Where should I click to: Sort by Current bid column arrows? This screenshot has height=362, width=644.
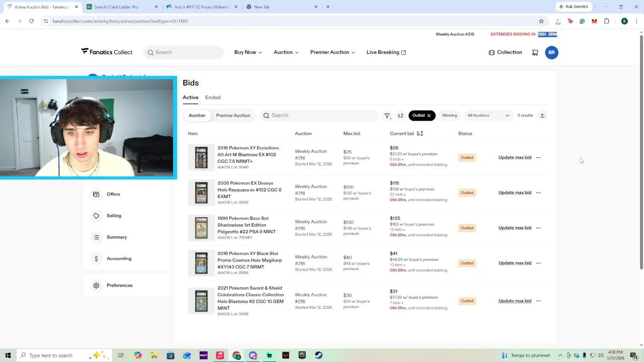(420, 134)
